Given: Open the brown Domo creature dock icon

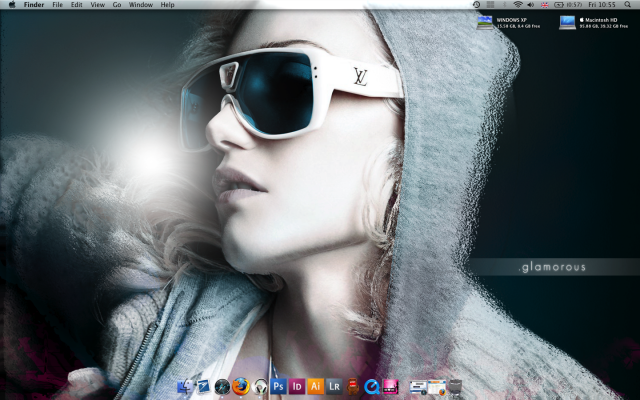Looking at the screenshot, I should coord(353,386).
